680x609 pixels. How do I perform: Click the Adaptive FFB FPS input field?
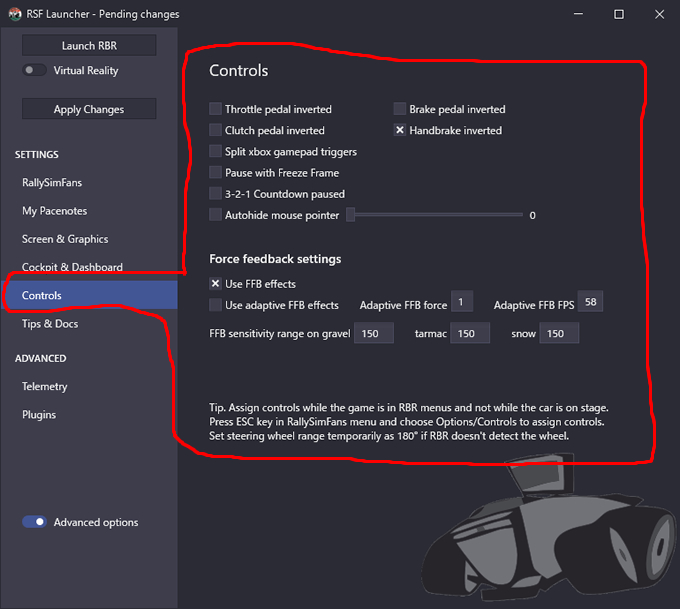(x=590, y=302)
